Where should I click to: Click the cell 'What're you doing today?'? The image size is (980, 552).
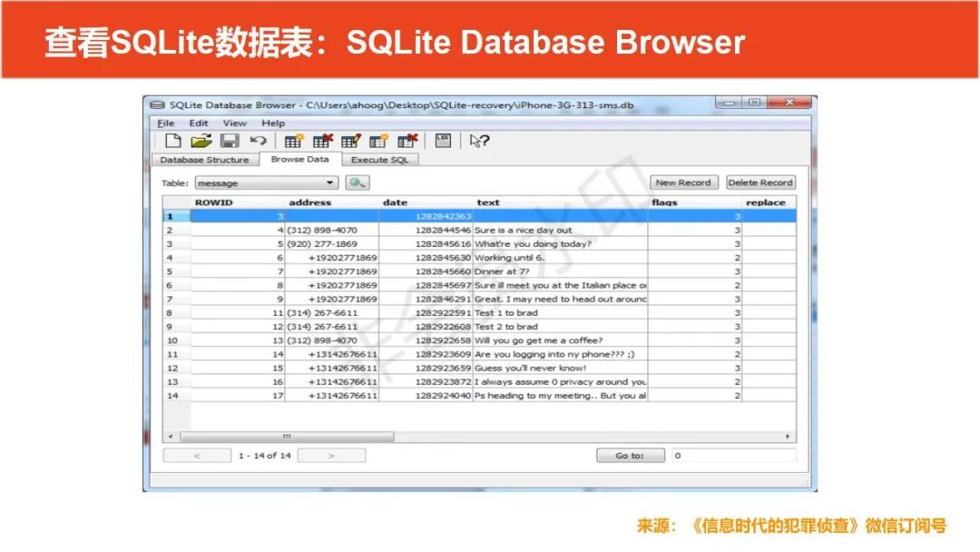tap(561, 244)
